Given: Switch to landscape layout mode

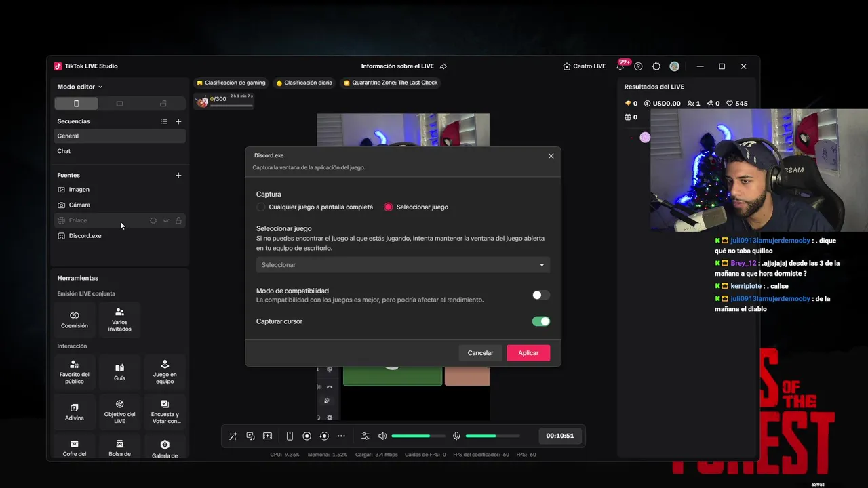Looking at the screenshot, I should pos(119,104).
